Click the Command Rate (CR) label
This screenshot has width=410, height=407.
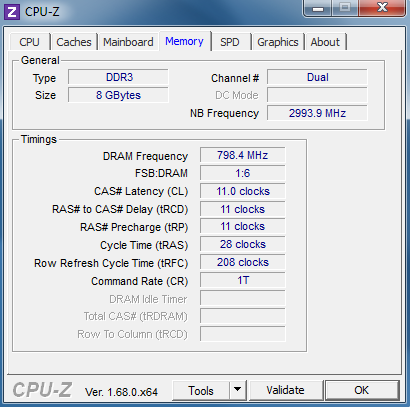click(x=140, y=281)
